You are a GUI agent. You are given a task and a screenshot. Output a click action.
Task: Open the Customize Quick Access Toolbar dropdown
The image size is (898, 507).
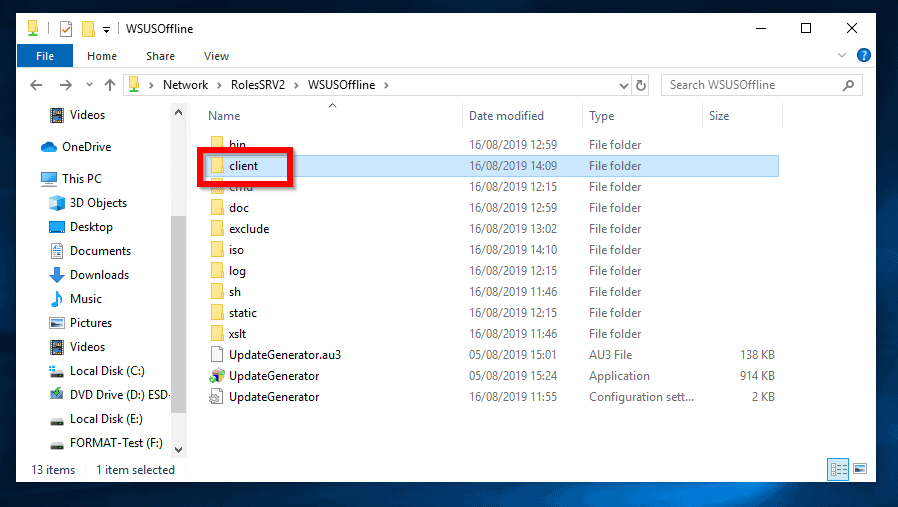click(107, 30)
